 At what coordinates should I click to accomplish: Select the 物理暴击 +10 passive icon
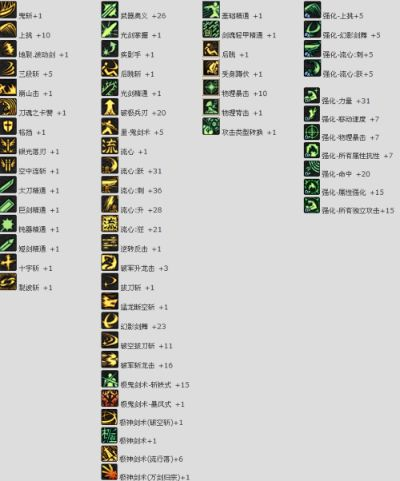(x=211, y=88)
